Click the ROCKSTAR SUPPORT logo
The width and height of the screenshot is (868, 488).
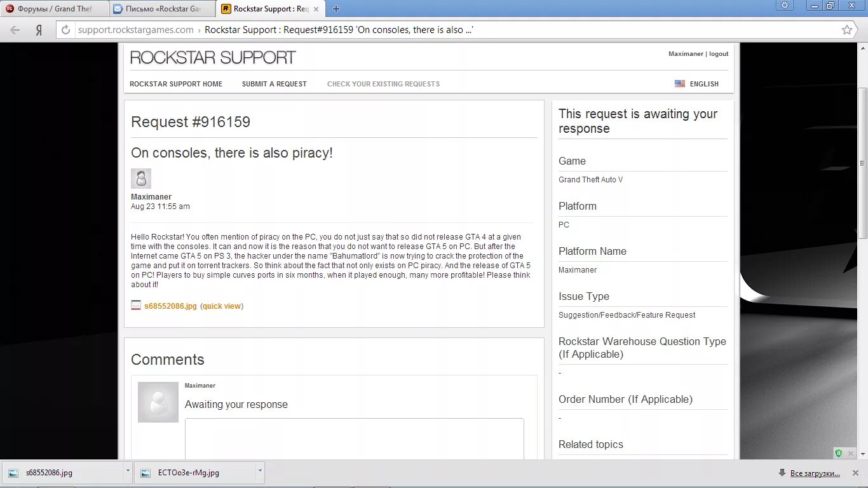(x=213, y=57)
